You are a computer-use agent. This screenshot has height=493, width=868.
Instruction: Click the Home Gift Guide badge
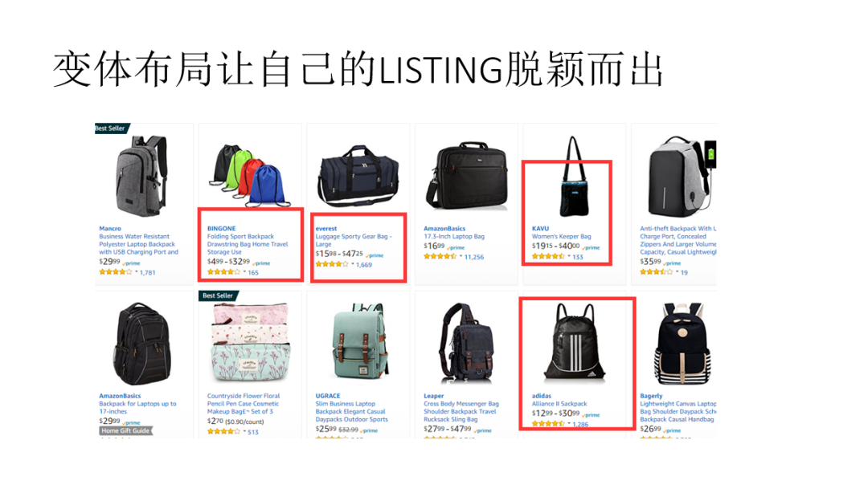125,430
